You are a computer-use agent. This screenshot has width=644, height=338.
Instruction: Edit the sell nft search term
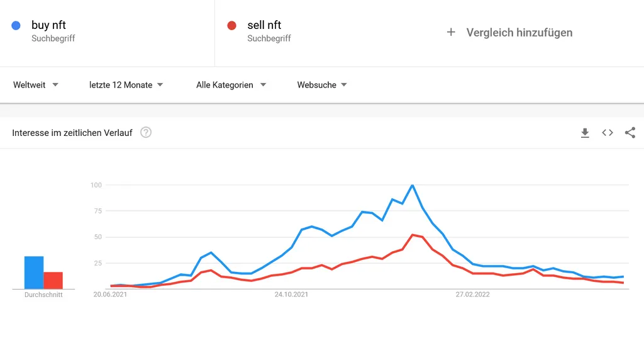tap(264, 26)
